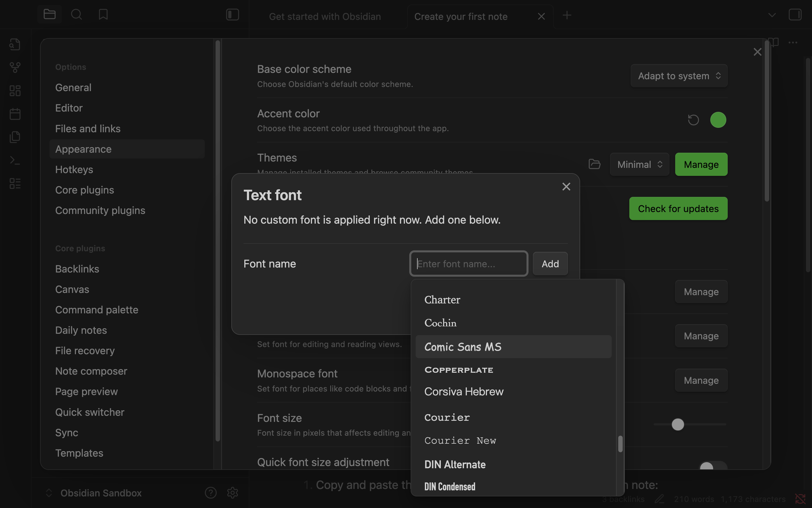The image size is (812, 508).
Task: Click the Check for updates button
Action: (x=678, y=209)
